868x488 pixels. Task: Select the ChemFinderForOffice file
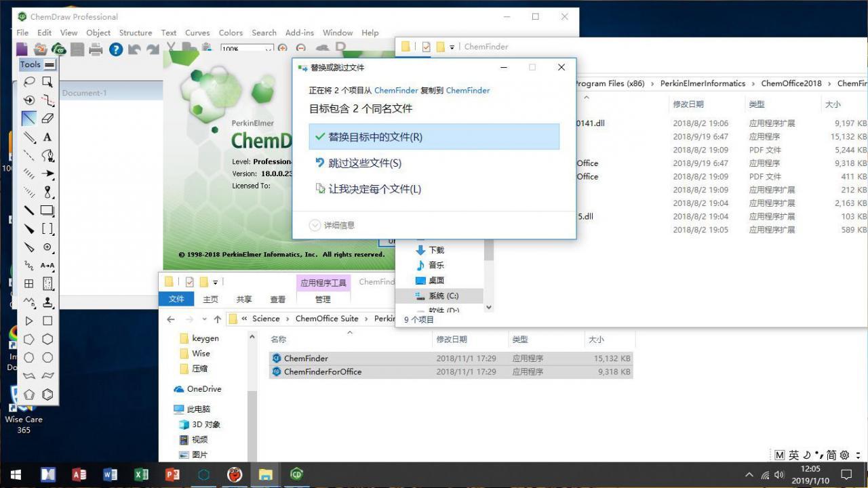451,371
